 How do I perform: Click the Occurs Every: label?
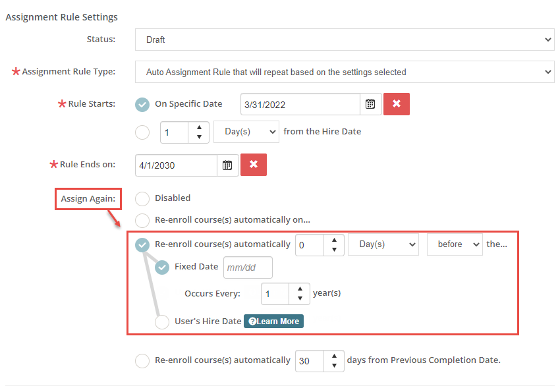(x=213, y=293)
